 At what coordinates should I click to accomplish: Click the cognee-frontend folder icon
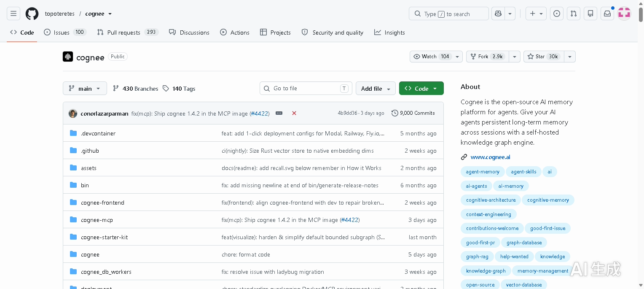pyautogui.click(x=73, y=203)
